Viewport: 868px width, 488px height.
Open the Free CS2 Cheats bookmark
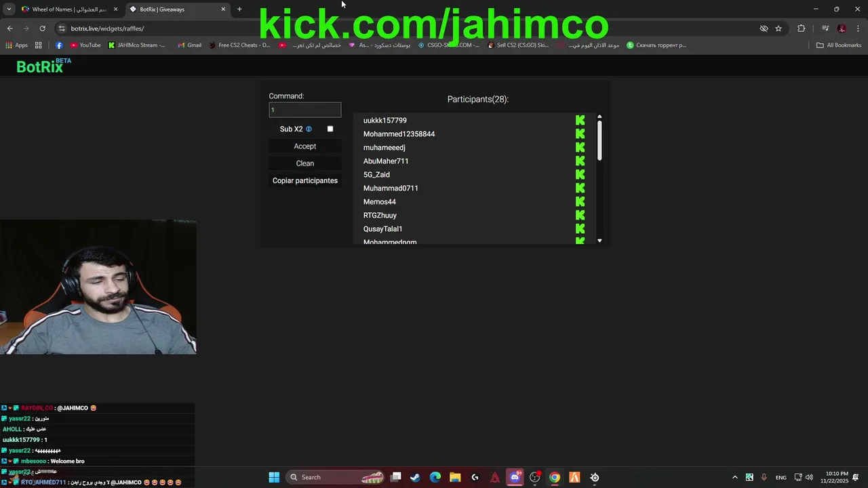[x=239, y=45]
